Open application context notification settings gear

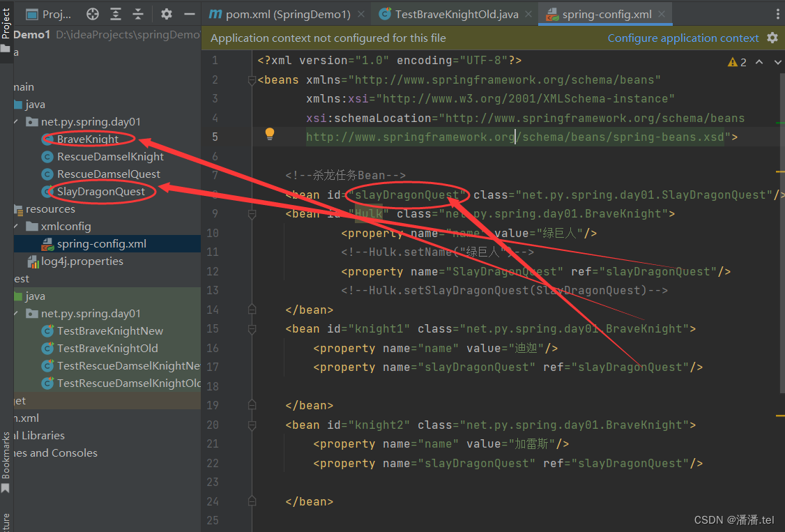(772, 38)
